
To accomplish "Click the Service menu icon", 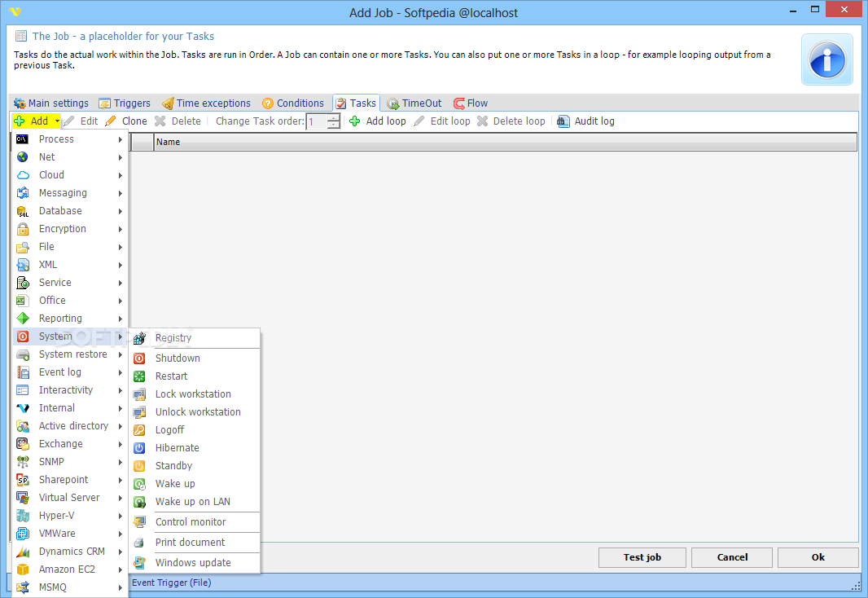I will [x=22, y=283].
